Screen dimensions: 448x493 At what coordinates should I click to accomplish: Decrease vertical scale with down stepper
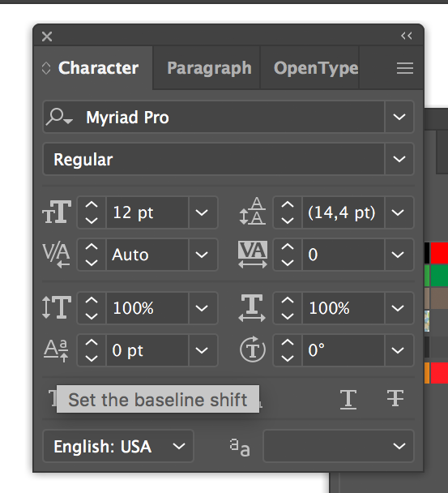(92, 315)
